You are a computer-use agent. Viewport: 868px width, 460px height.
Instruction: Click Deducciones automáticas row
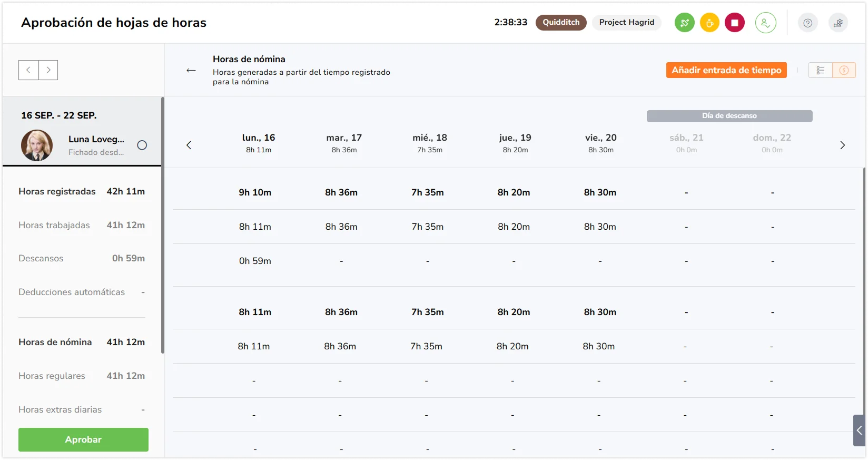click(82, 292)
